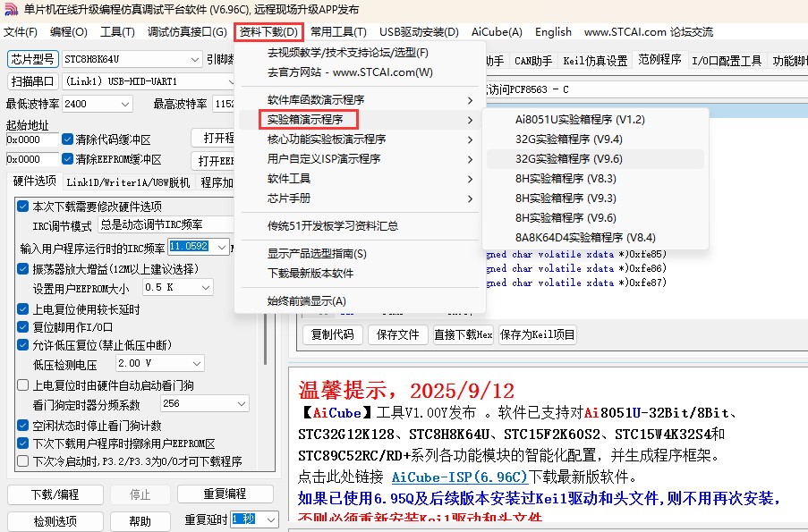Click the 检测选项 button
Viewport: 808px width, 532px height.
55,521
